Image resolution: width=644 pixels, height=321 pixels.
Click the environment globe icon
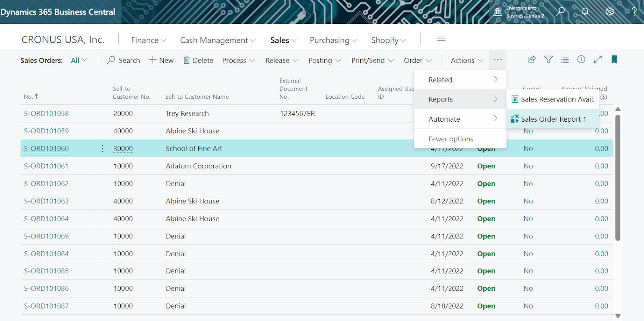(498, 12)
